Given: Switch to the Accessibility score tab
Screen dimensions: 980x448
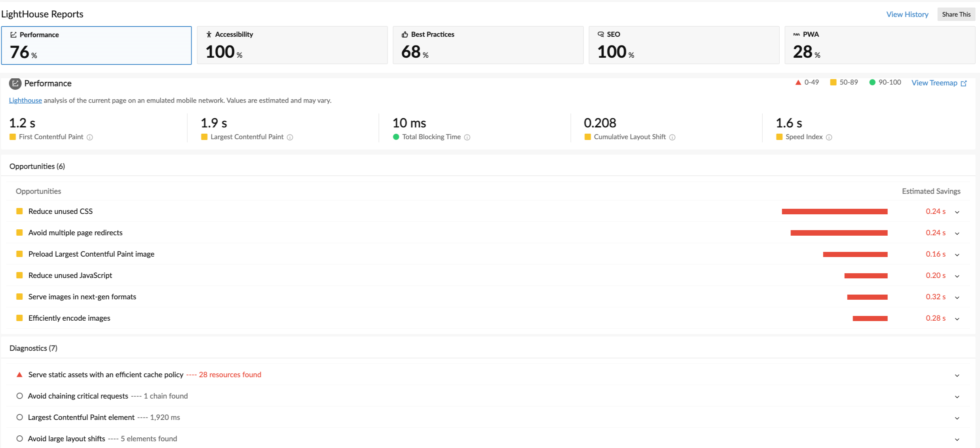Looking at the screenshot, I should pos(292,45).
